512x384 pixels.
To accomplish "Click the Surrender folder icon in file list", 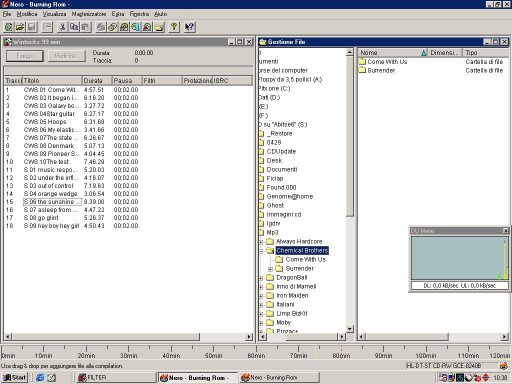I will click(362, 70).
